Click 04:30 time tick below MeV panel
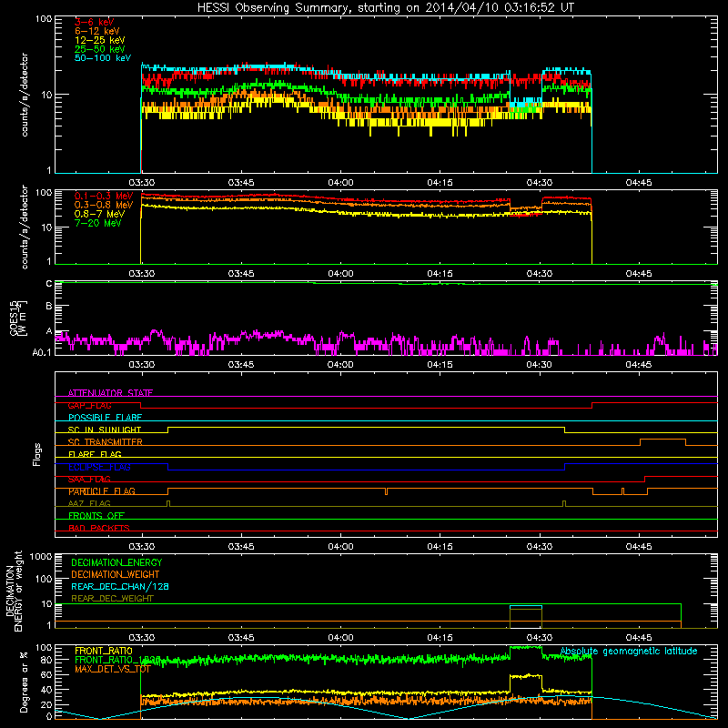This screenshot has height=728, width=728. coord(539,274)
